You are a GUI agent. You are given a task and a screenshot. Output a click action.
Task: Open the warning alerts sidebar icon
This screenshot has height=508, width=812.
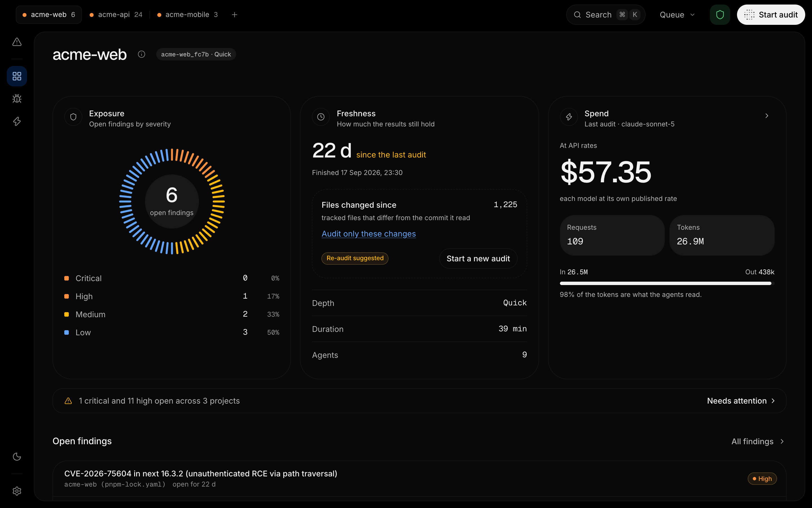pos(17,42)
